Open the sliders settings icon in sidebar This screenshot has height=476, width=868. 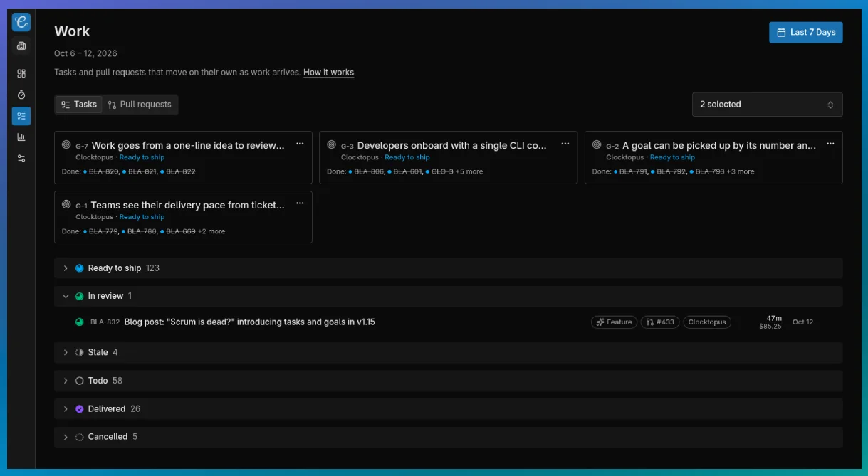tap(21, 159)
